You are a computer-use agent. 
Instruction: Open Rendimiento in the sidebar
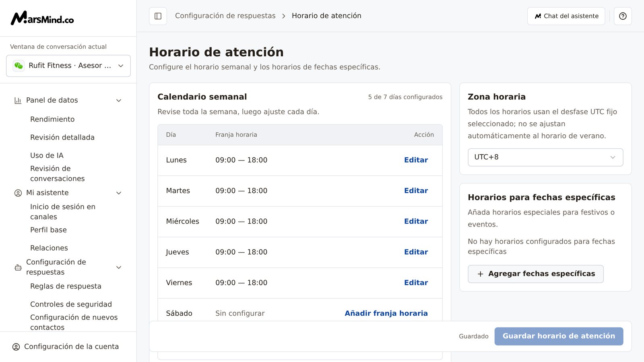[52, 119]
